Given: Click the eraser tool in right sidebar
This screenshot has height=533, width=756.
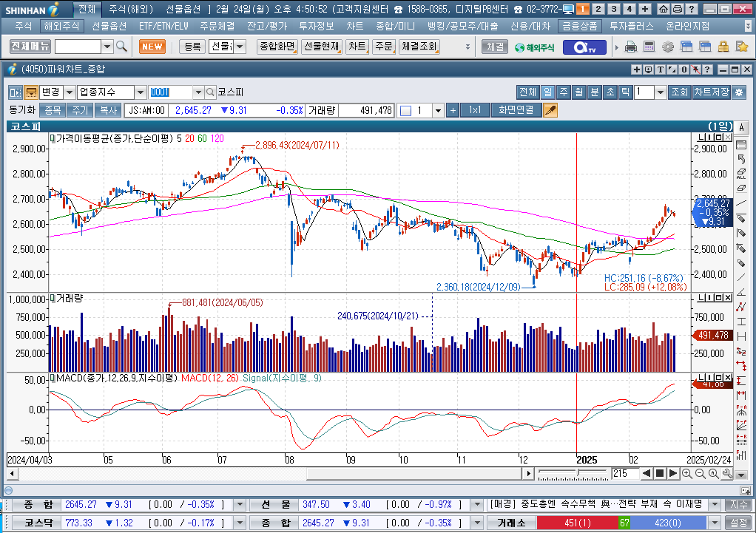Looking at the screenshot, I should (x=741, y=188).
